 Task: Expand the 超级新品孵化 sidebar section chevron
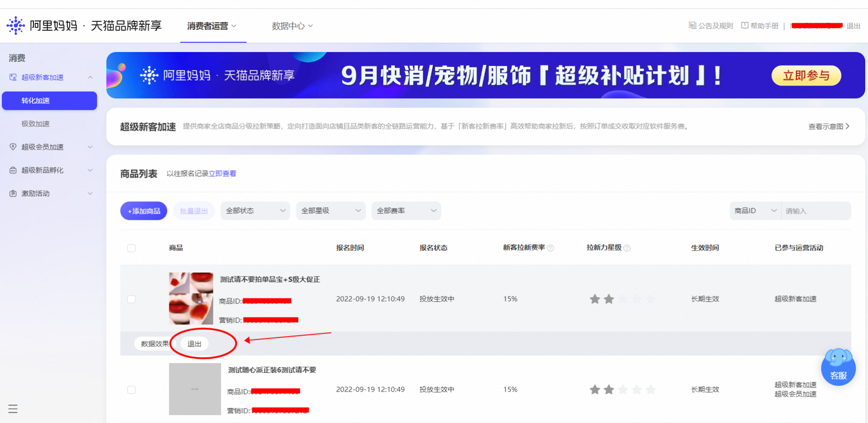(90, 170)
